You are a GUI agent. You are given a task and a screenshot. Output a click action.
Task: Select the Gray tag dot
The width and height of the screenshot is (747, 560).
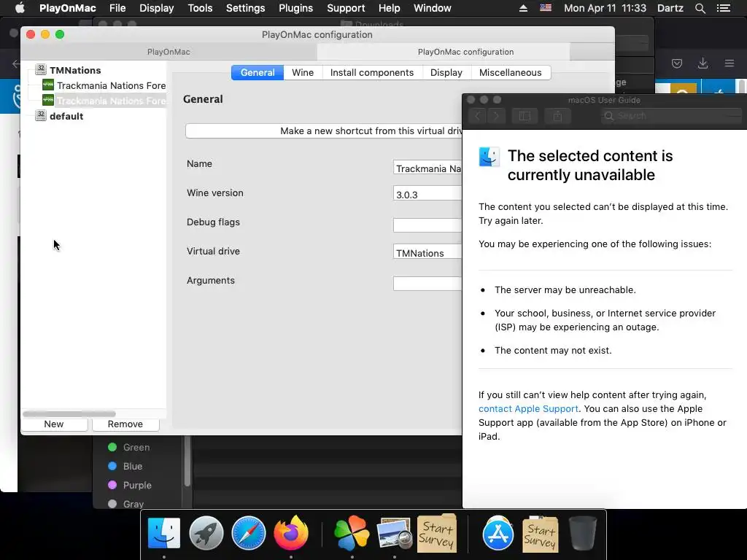click(x=112, y=504)
